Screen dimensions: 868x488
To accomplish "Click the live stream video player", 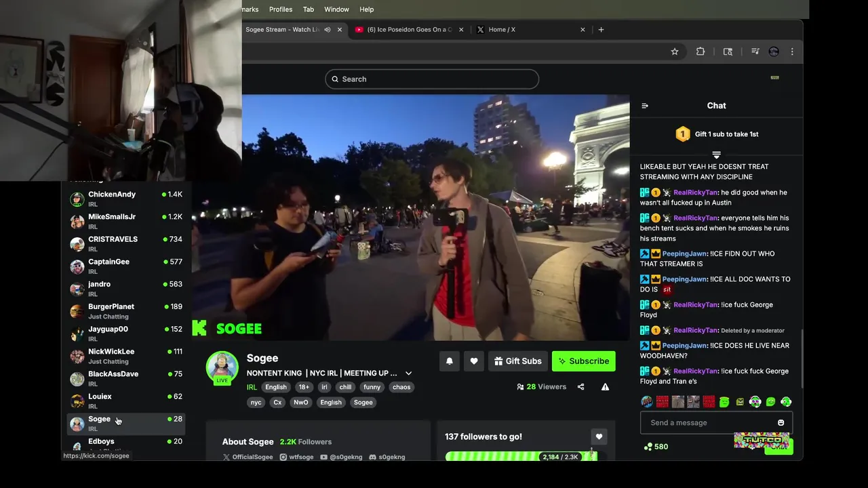I will click(411, 218).
